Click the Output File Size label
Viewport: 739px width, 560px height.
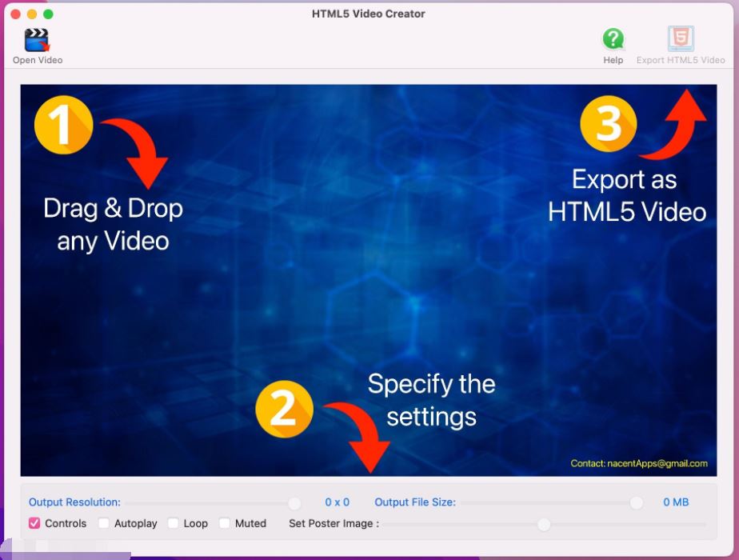[415, 502]
